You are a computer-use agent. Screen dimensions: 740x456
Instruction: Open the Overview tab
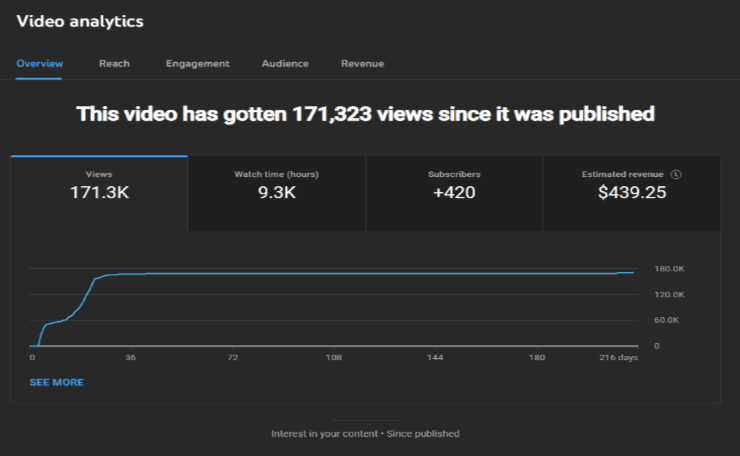(40, 64)
